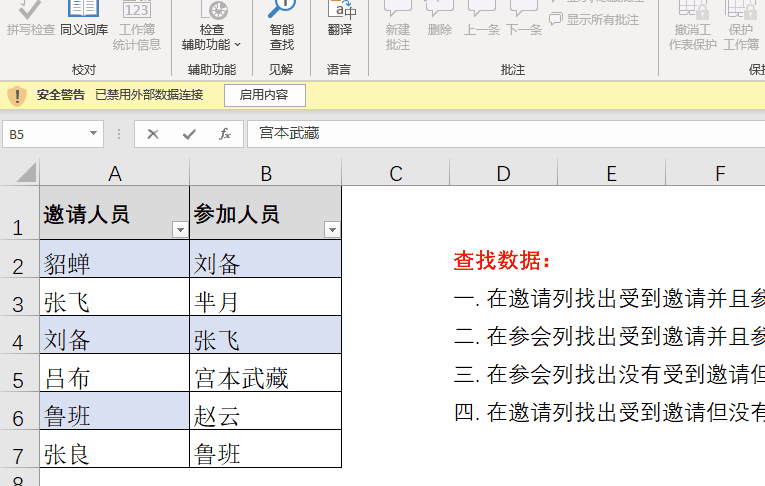Select column C header
Viewport: 765px width, 486px height.
tap(396, 173)
